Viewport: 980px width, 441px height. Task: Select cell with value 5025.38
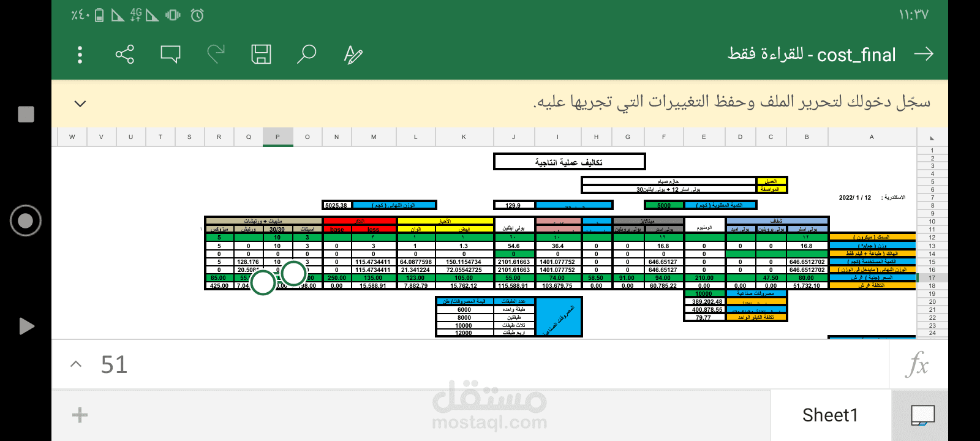point(336,205)
